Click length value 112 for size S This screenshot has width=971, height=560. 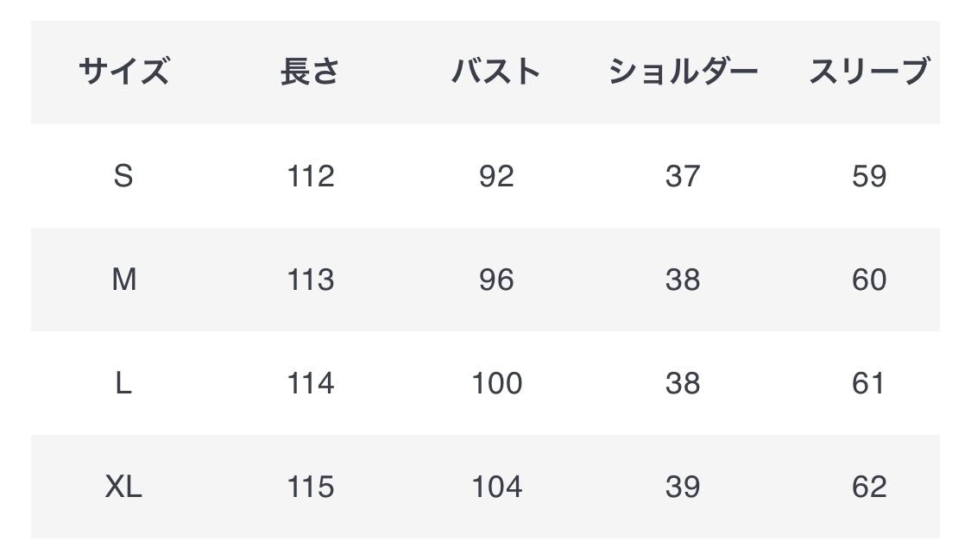pos(310,176)
